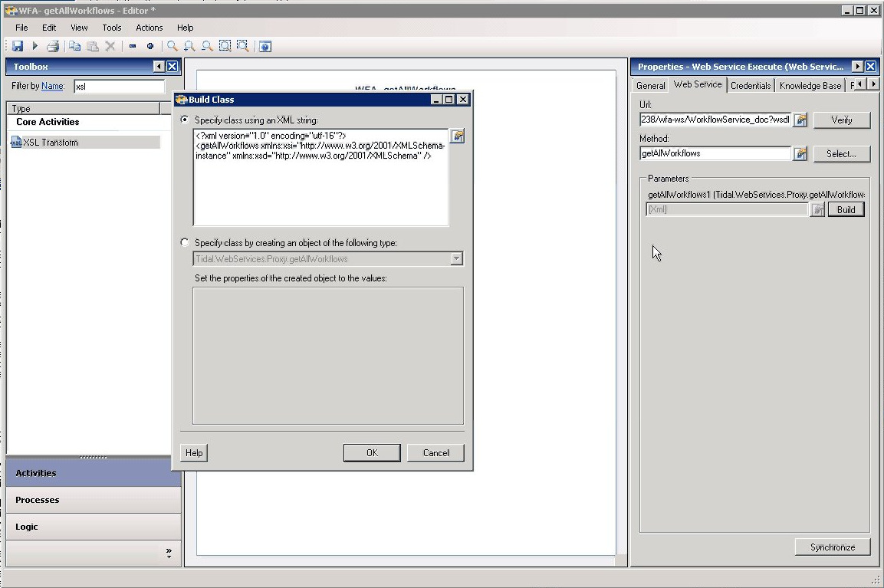Open the View menu
The width and height of the screenshot is (884, 588).
coord(79,28)
